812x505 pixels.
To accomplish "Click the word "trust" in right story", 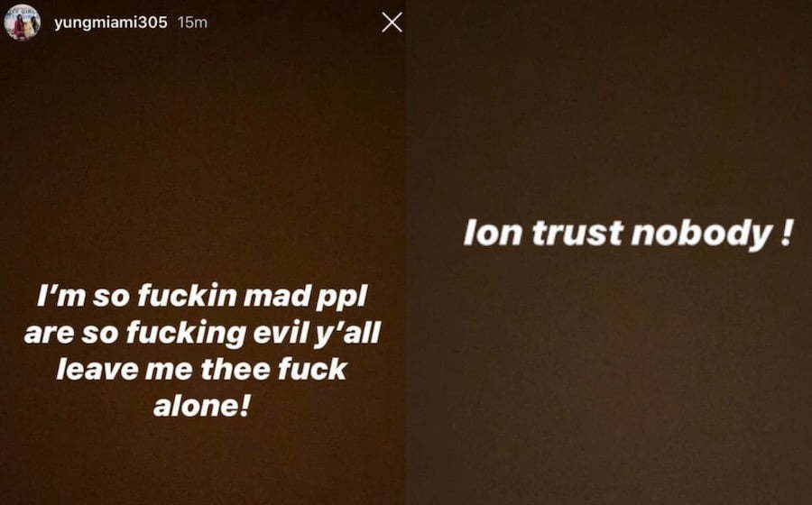I will [577, 233].
